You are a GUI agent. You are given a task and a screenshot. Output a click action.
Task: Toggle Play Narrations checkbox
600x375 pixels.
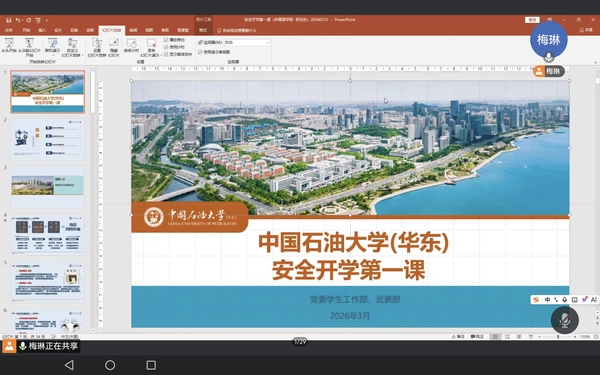tap(166, 40)
